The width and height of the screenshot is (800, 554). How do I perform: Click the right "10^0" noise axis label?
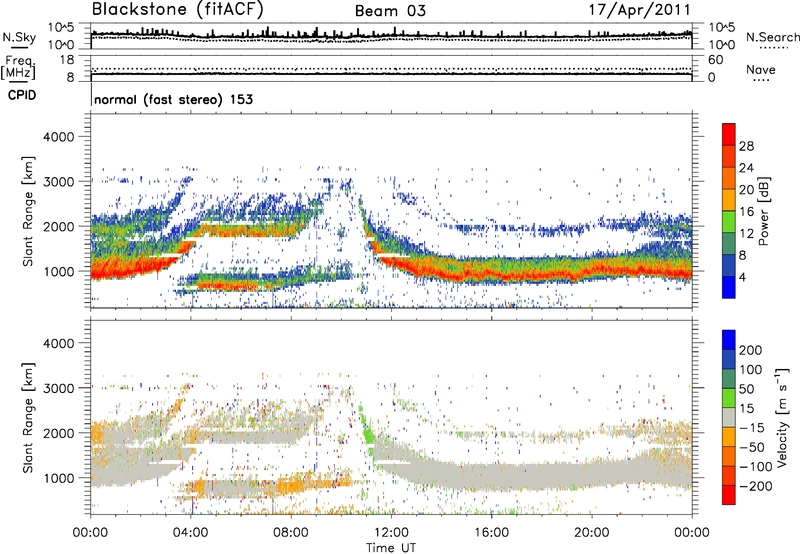click(722, 45)
